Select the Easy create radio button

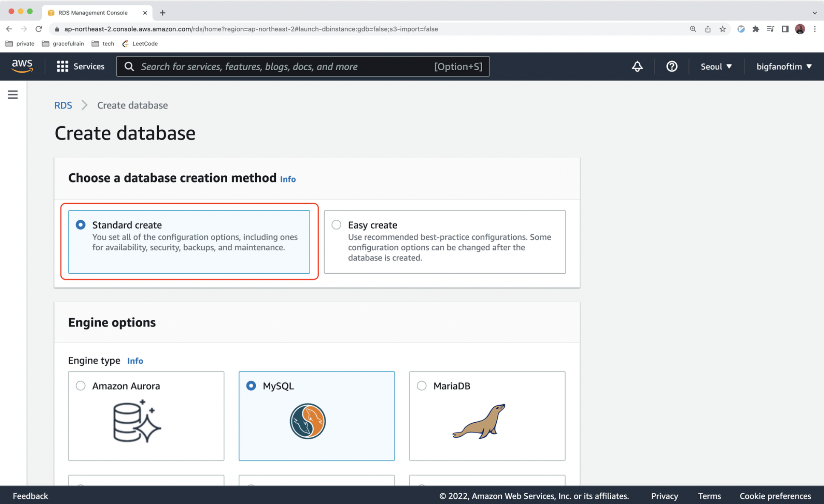tap(336, 225)
